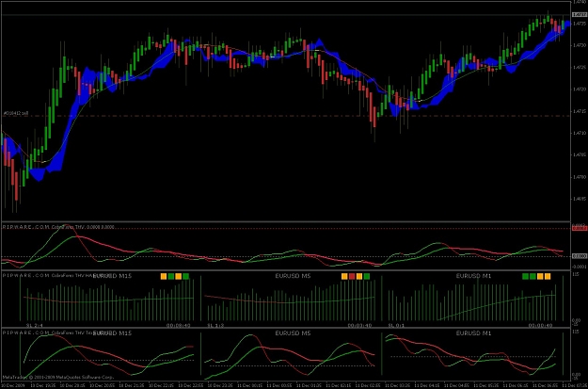Click the current price tag on the price axis
This screenshot has width=588, height=389.
(x=580, y=15)
